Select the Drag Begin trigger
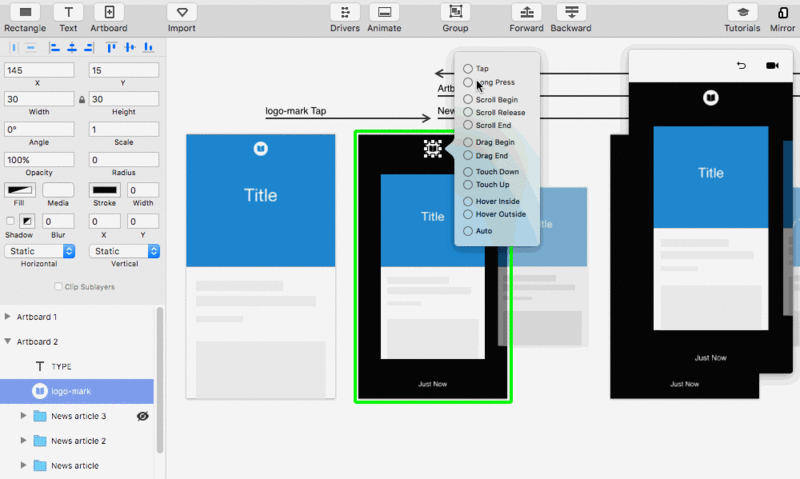800x479 pixels. [x=468, y=142]
